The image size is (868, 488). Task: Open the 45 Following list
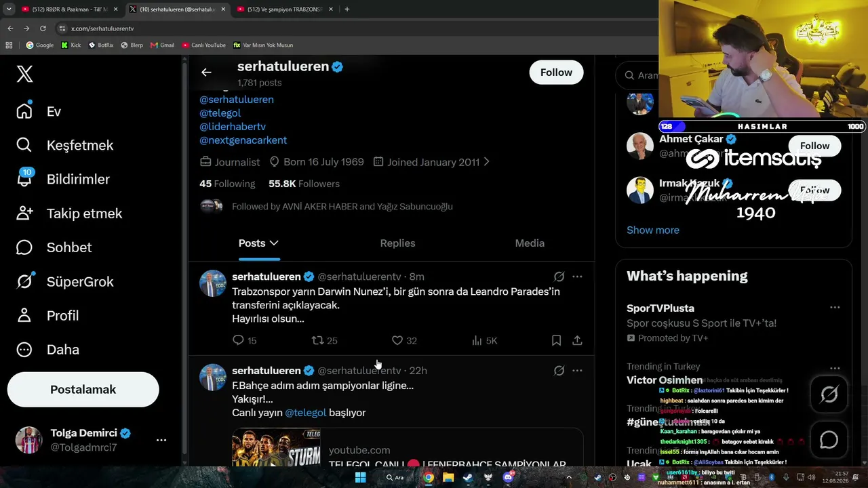pyautogui.click(x=227, y=184)
